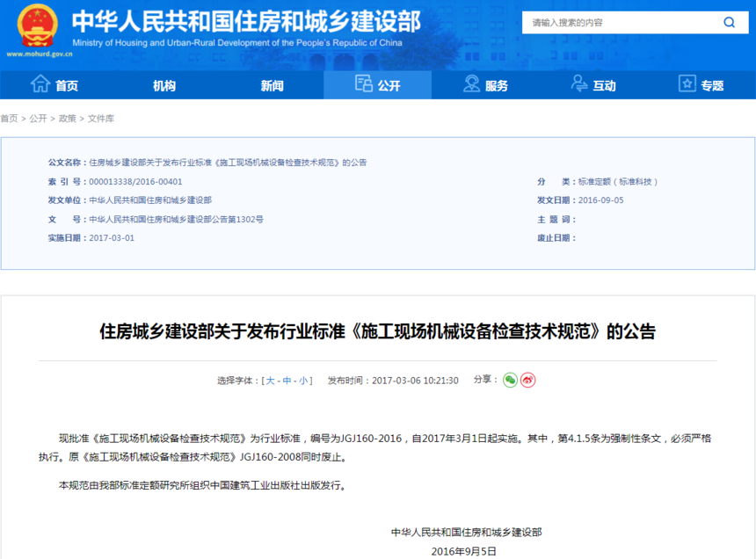Viewport: 756px width, 559px height.
Task: Click the paragraph starting with 本规范由我部
Action: point(203,485)
